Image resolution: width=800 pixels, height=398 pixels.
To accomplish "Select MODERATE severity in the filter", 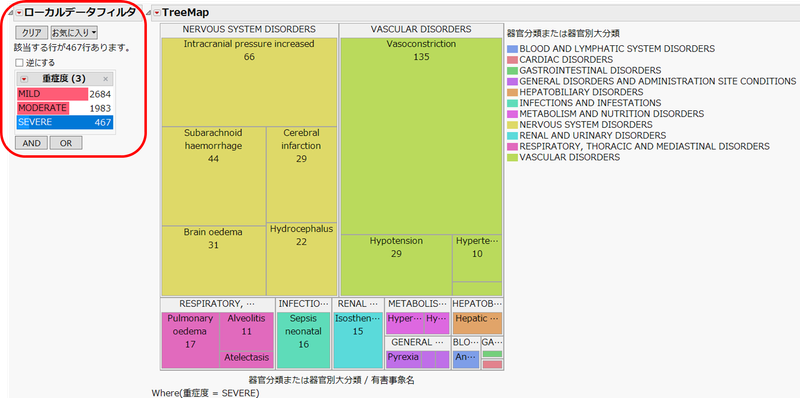I will tap(65, 108).
